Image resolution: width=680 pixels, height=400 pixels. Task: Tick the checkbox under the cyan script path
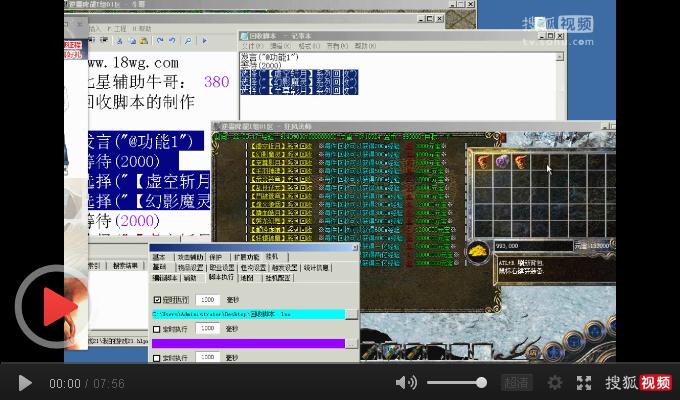[157, 329]
